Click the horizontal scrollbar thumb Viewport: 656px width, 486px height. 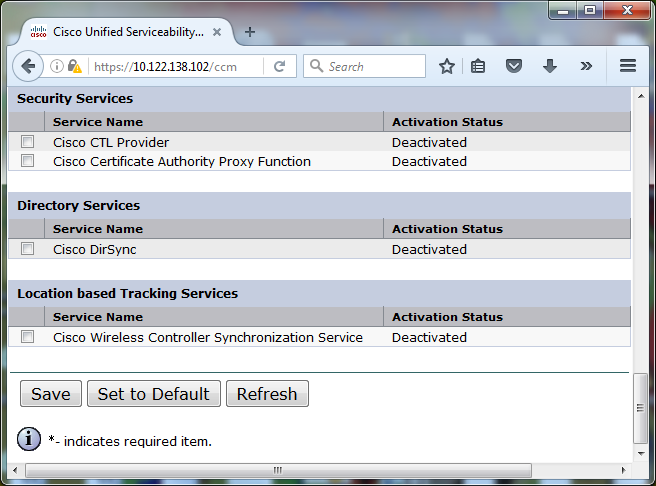click(278, 470)
